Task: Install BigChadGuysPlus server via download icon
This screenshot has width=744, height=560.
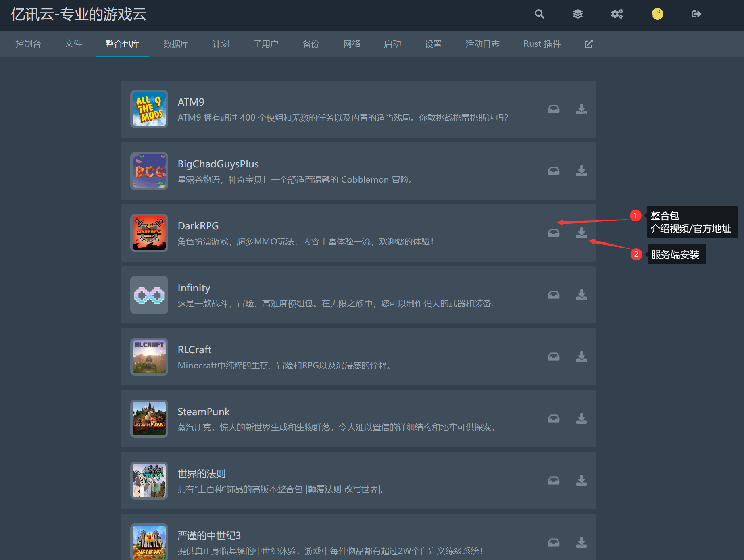Action: [581, 171]
